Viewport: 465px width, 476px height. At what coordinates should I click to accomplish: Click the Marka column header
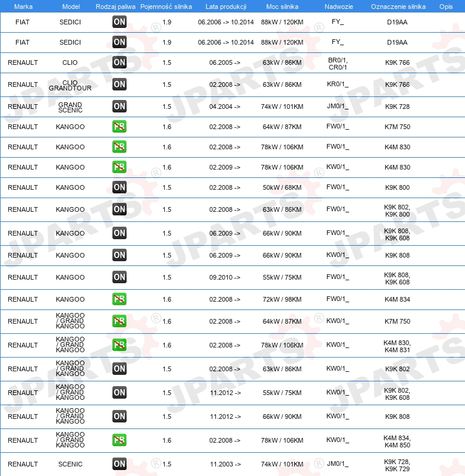coord(23,7)
